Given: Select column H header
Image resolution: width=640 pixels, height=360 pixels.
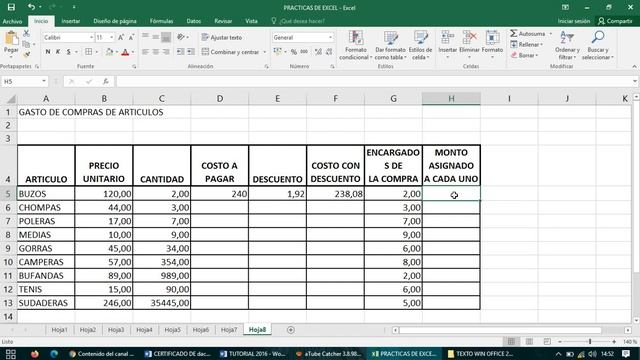Looking at the screenshot, I should (451, 98).
